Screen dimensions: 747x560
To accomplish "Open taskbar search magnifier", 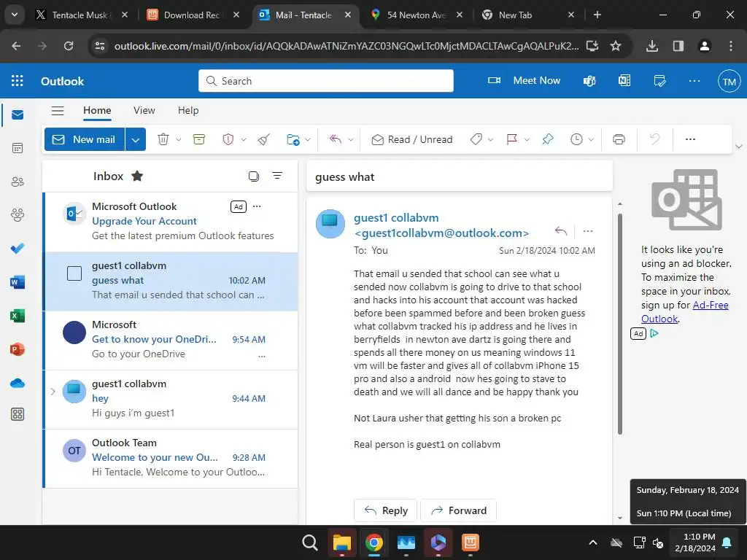I will click(309, 542).
